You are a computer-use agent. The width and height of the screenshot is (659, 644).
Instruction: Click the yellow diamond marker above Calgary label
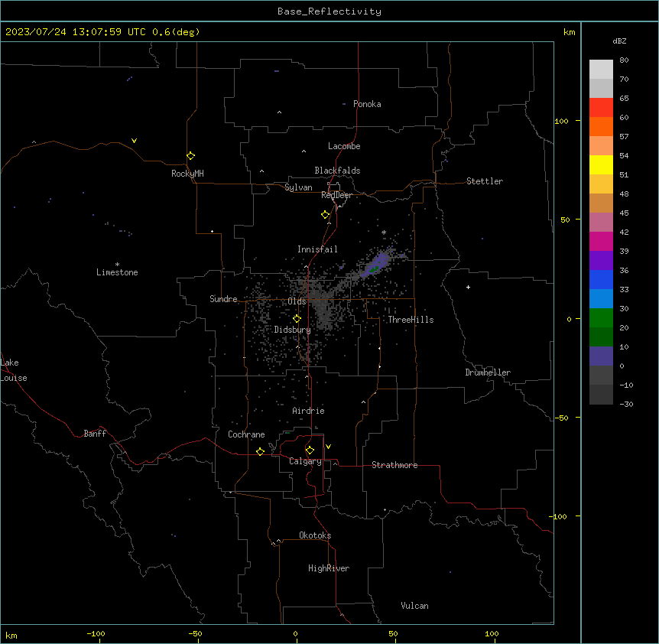(310, 450)
